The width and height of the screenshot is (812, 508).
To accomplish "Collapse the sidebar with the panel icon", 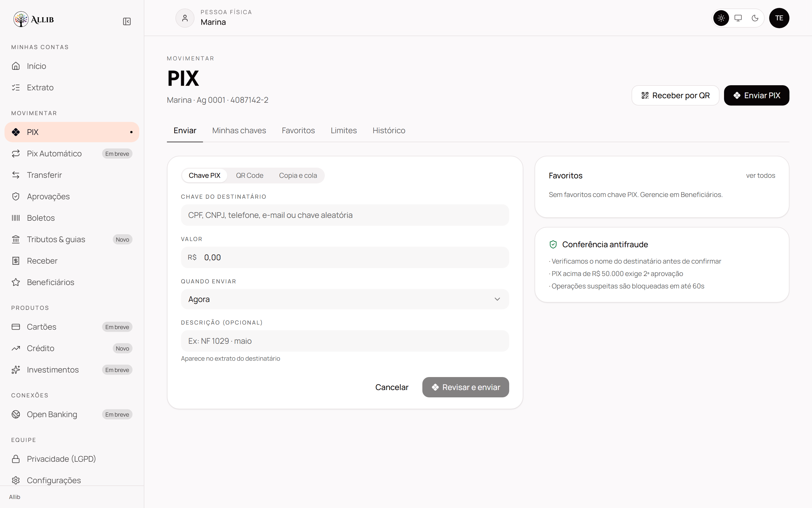I will tap(127, 21).
